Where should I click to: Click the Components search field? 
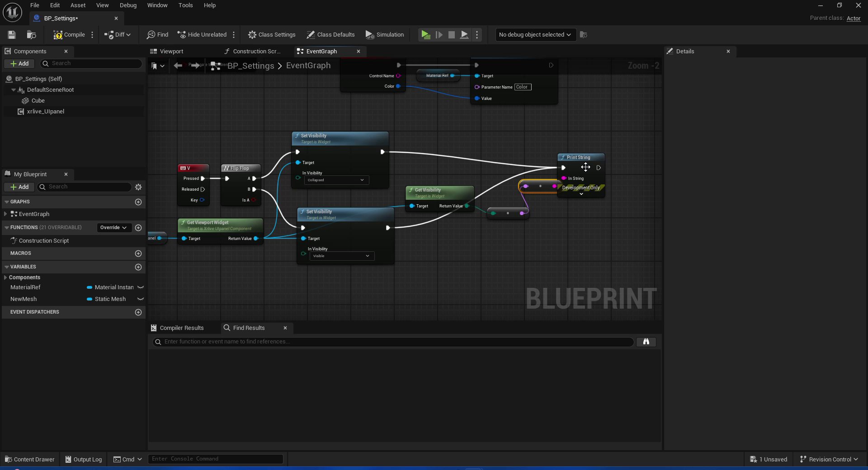tap(91, 64)
